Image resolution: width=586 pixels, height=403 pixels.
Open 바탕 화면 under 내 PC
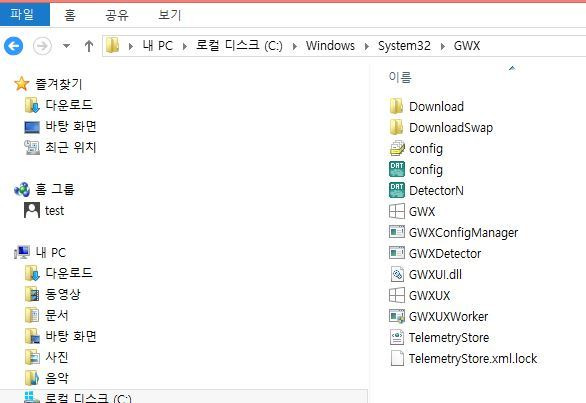[71, 336]
